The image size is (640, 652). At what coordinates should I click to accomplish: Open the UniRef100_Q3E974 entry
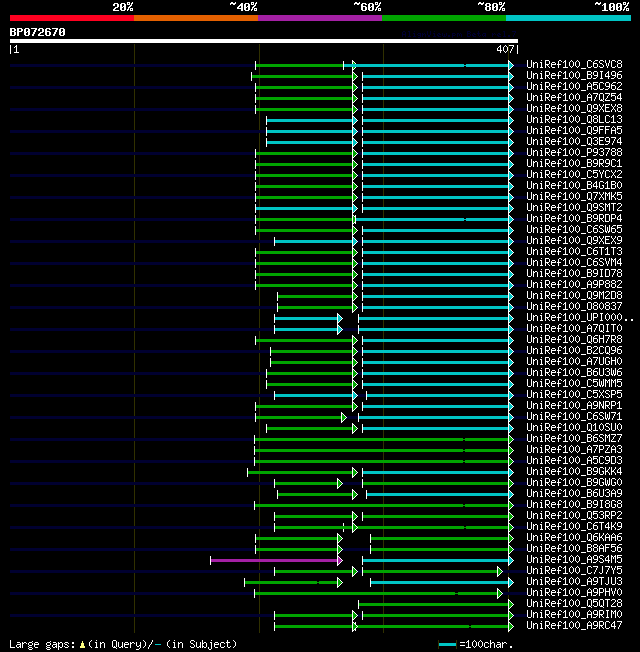574,141
